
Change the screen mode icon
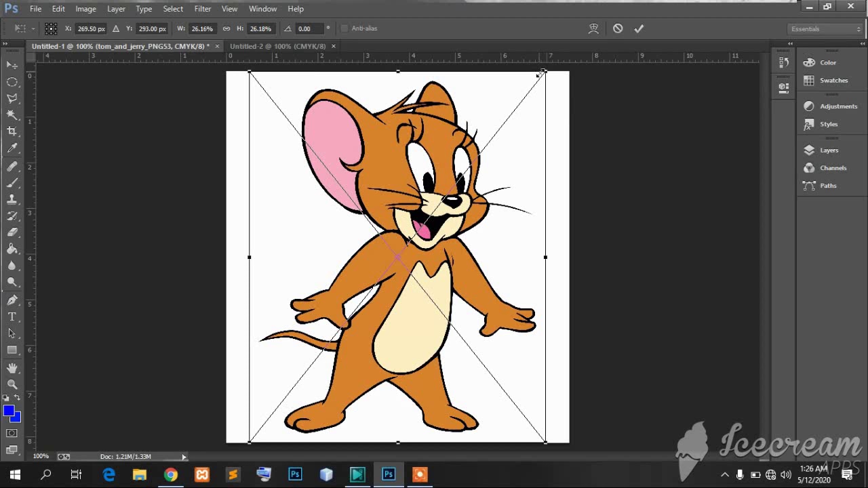[x=12, y=449]
